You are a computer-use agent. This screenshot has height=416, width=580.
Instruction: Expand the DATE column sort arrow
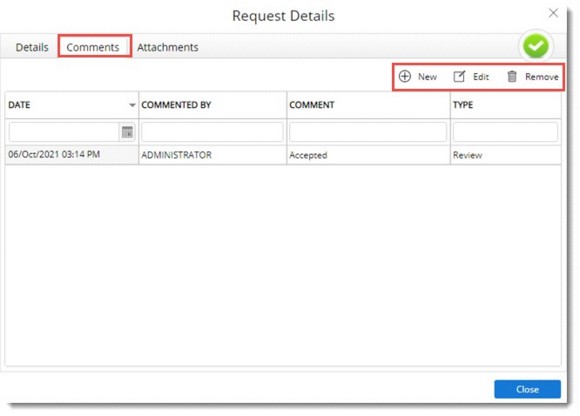(x=132, y=105)
